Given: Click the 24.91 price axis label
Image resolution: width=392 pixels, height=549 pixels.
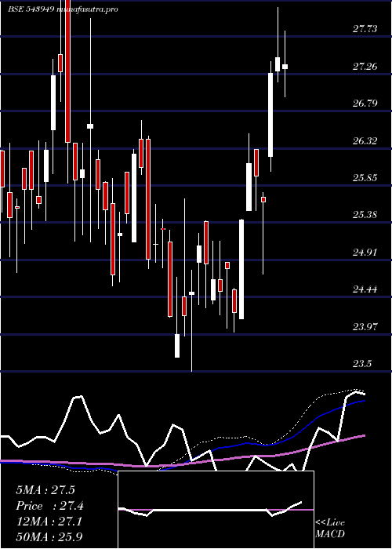Looking at the screenshot, I should (365, 252).
